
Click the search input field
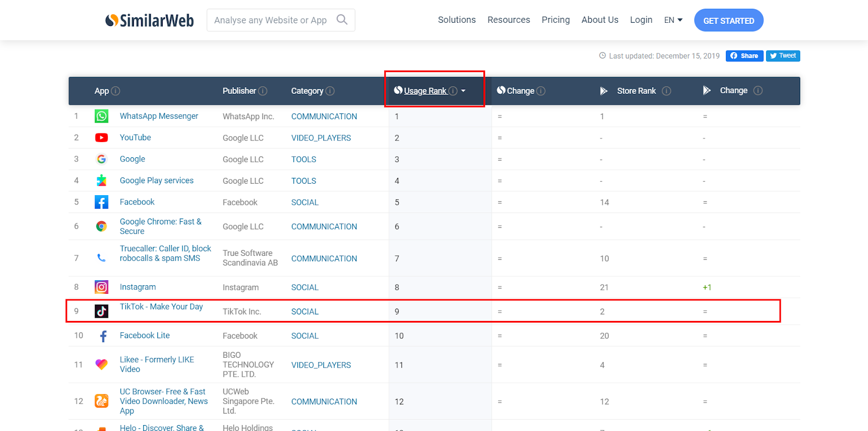point(281,20)
